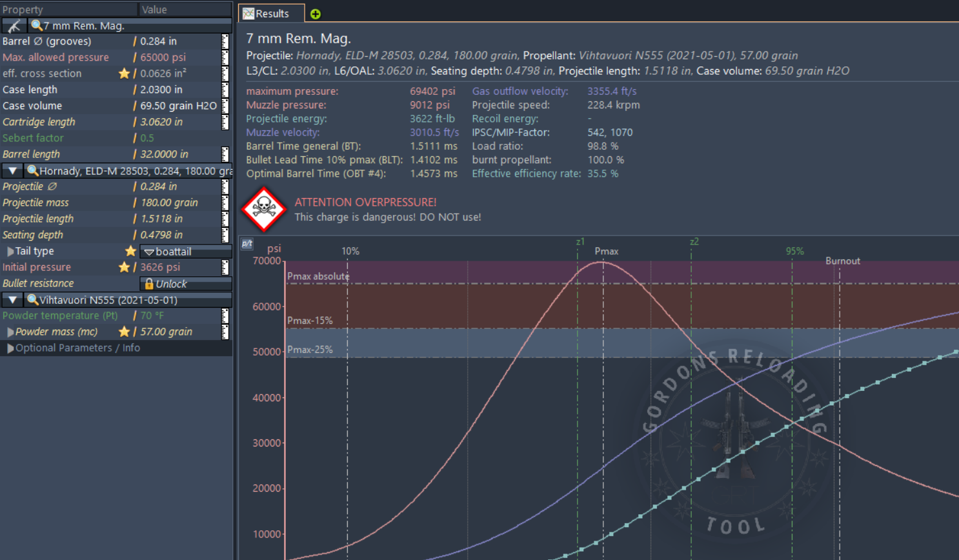Viewport: 959px width, 560px height.
Task: Expand the Powder mass (mc) row triangle
Action: (x=10, y=332)
